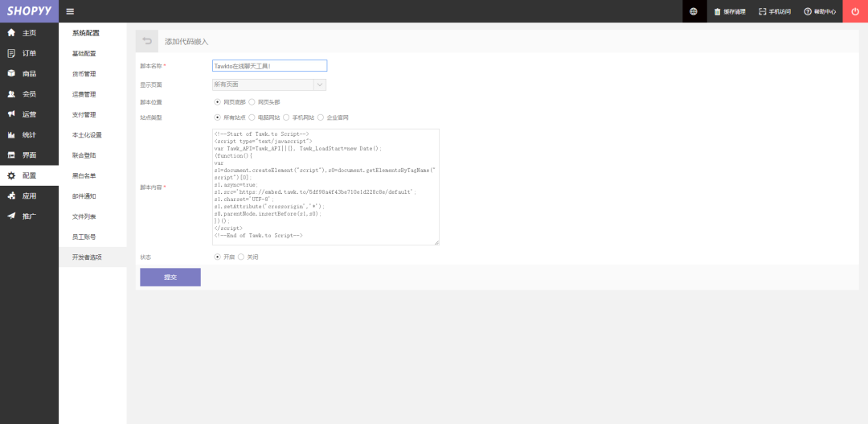This screenshot has height=424, width=868.
Task: Click inside the 脚本内容 textarea
Action: (325, 187)
